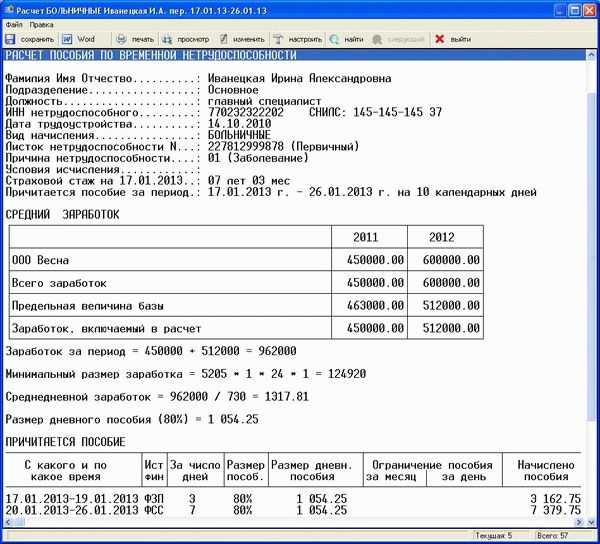Click the Заработок, включаемый в расчет row label
This screenshot has height=544, width=600.
click(106, 329)
